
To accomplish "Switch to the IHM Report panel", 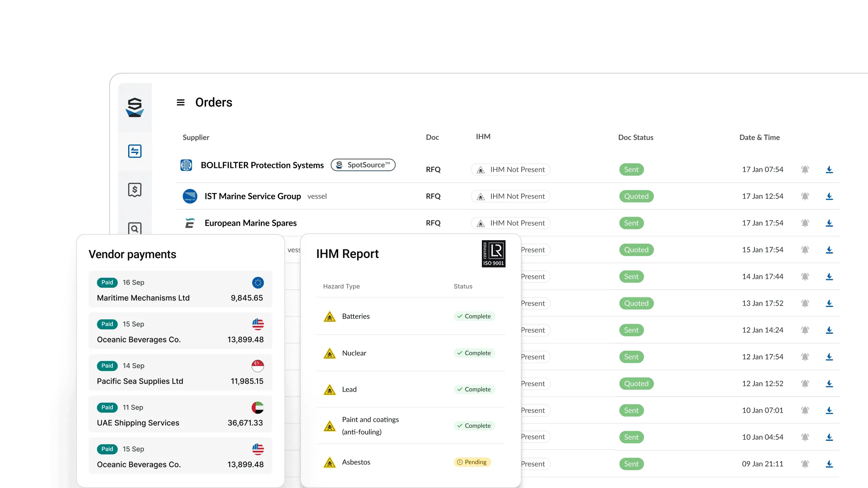I will click(x=348, y=254).
